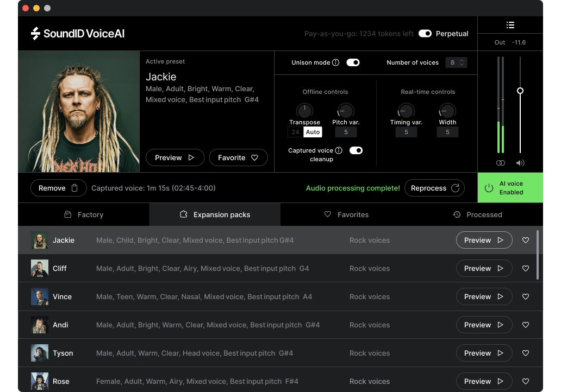This screenshot has width=561, height=392.
Task: Select the Vince preset row name
Action: (x=63, y=296)
